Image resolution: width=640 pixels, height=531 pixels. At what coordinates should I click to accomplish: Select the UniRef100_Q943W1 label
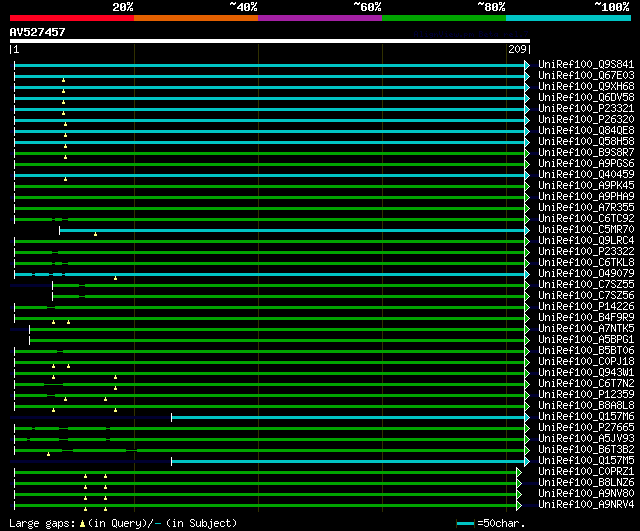click(586, 373)
